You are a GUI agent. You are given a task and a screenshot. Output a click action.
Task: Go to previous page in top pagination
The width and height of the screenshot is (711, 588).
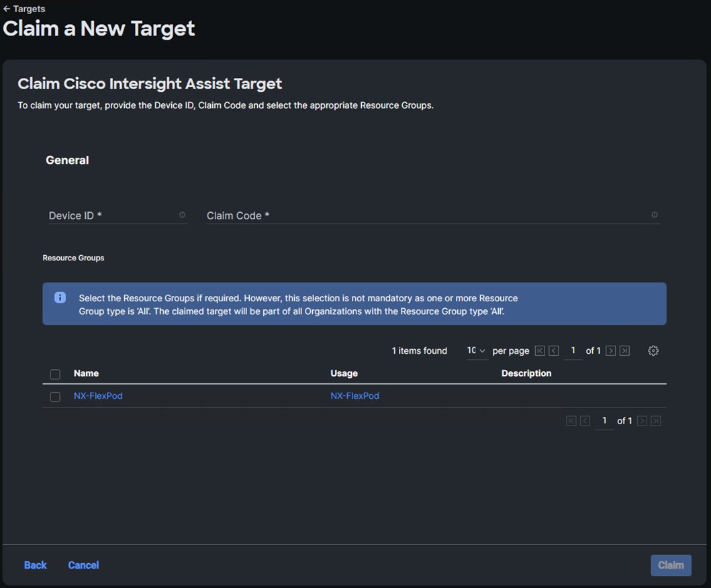[x=553, y=350]
